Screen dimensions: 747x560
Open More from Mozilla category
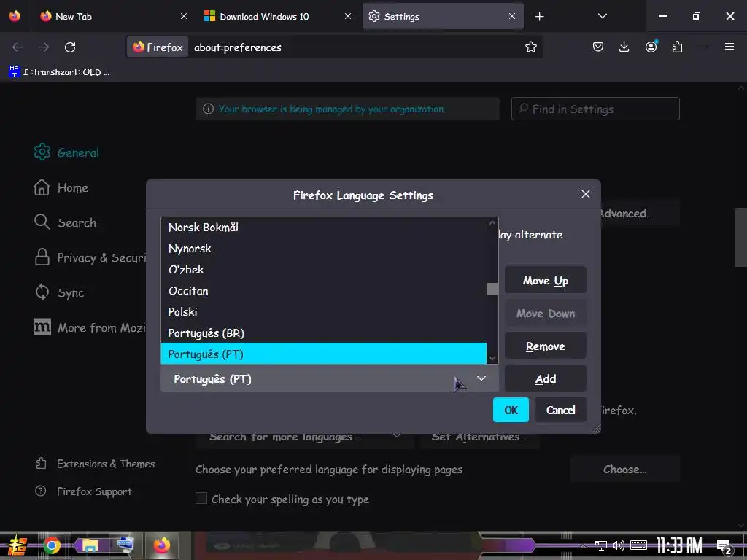pos(90,327)
